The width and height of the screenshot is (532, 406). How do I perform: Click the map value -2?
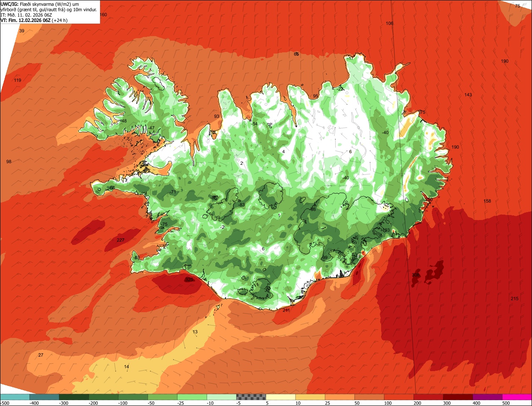pyautogui.click(x=223, y=227)
